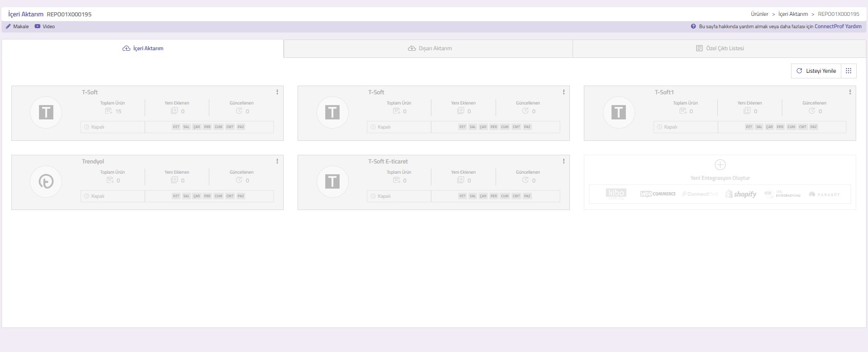Switch to the Dışarı Aktarım tab

tap(429, 49)
